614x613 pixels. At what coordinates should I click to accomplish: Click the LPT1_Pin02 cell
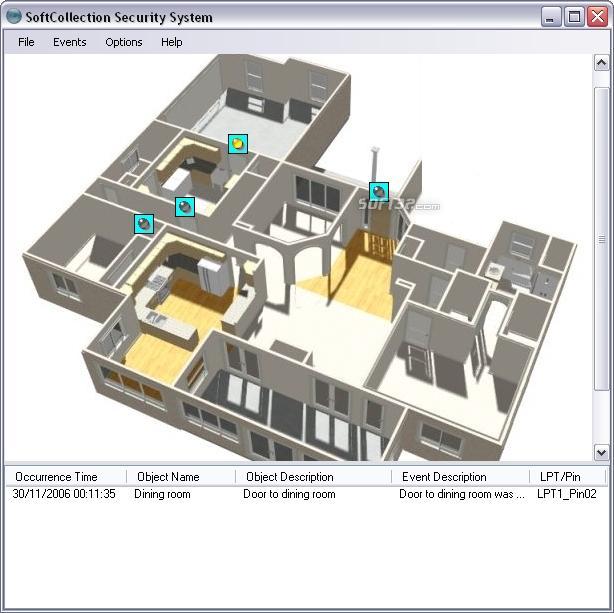567,494
